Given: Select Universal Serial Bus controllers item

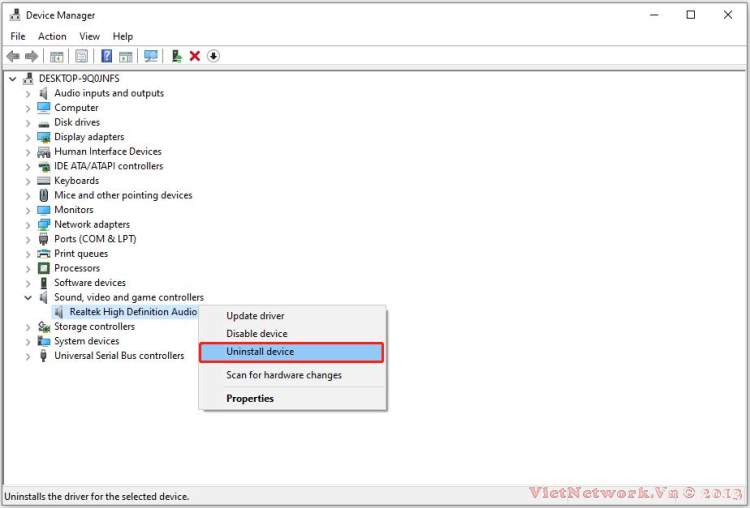Looking at the screenshot, I should (119, 356).
